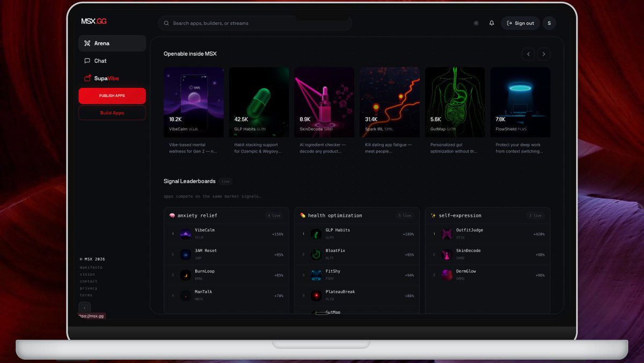Open the privacy footer link
The width and height of the screenshot is (644, 363).
[89, 288]
